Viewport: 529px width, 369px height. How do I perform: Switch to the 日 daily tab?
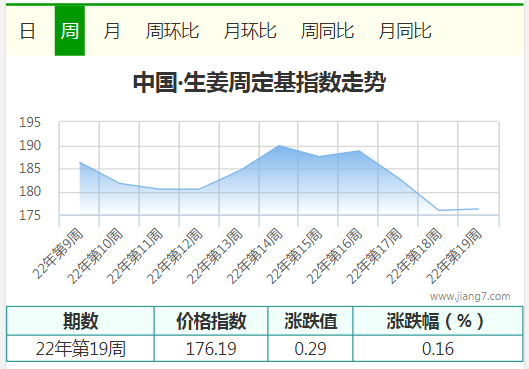(x=27, y=31)
